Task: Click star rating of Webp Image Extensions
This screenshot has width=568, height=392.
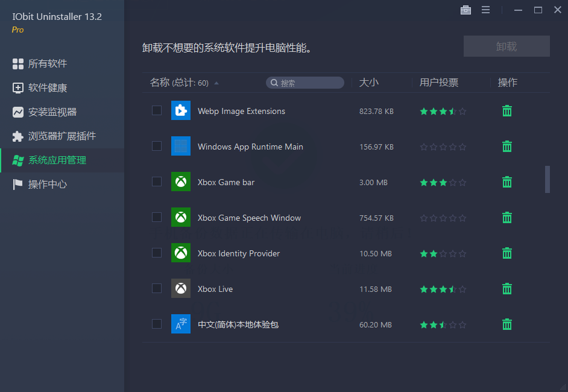Action: click(443, 111)
